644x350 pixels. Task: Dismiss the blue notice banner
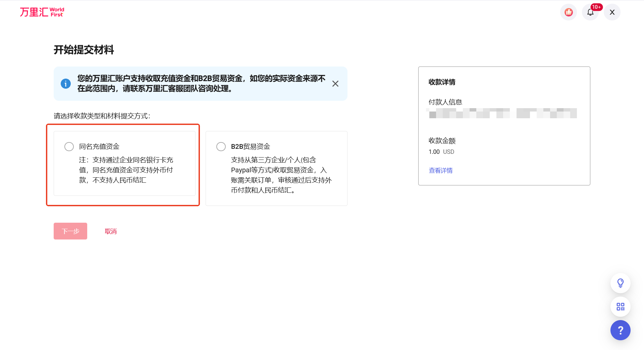(335, 84)
